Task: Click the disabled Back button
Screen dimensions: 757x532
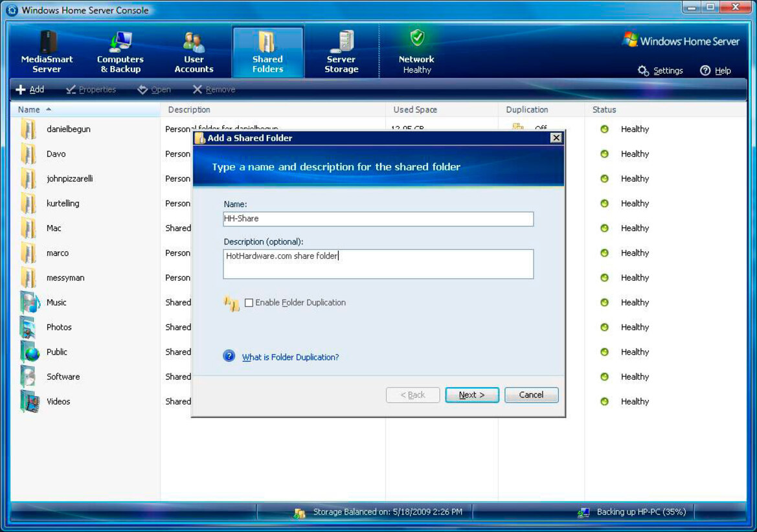Action: point(412,395)
